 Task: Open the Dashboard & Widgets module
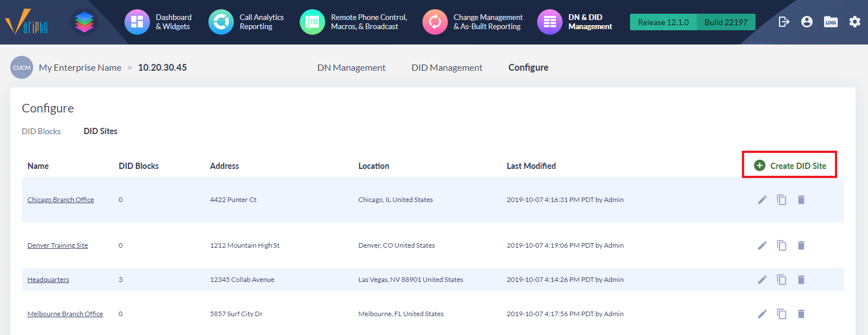159,22
